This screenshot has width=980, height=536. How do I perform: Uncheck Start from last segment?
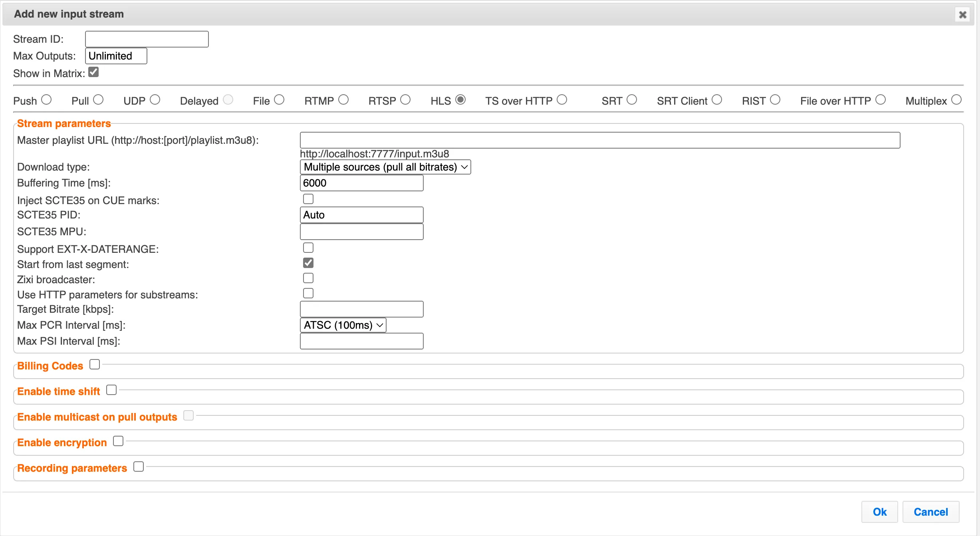tap(308, 263)
